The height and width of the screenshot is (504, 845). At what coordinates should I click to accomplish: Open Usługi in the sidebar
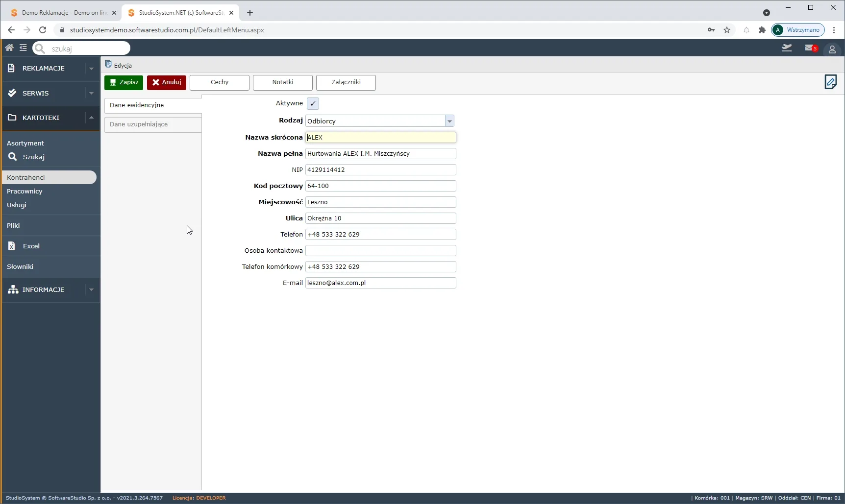tap(17, 205)
